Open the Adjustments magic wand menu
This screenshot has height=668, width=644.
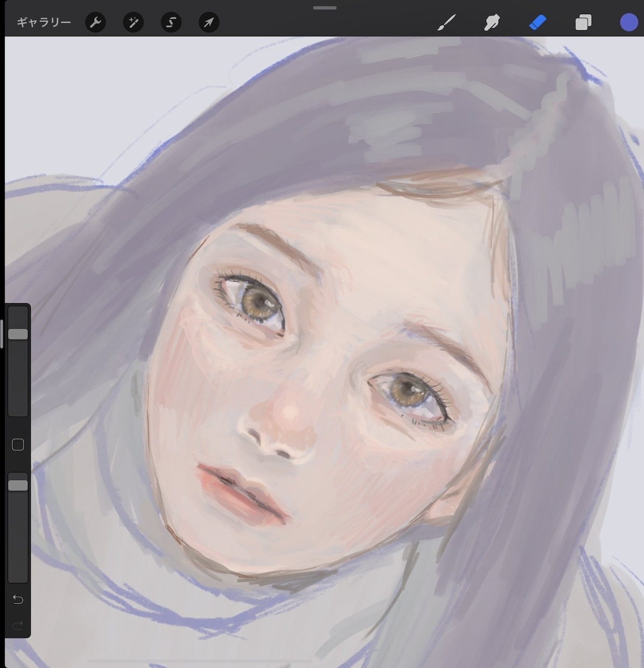point(133,23)
